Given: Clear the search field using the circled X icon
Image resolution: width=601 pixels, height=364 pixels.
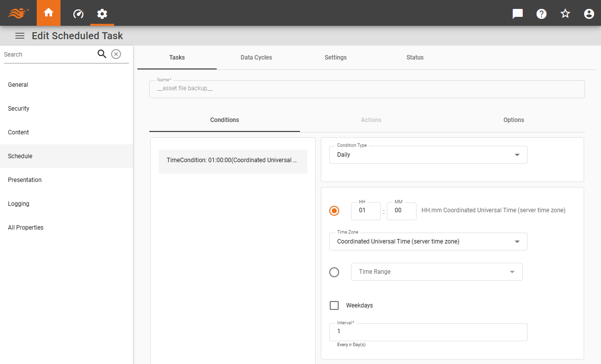Looking at the screenshot, I should [x=116, y=54].
